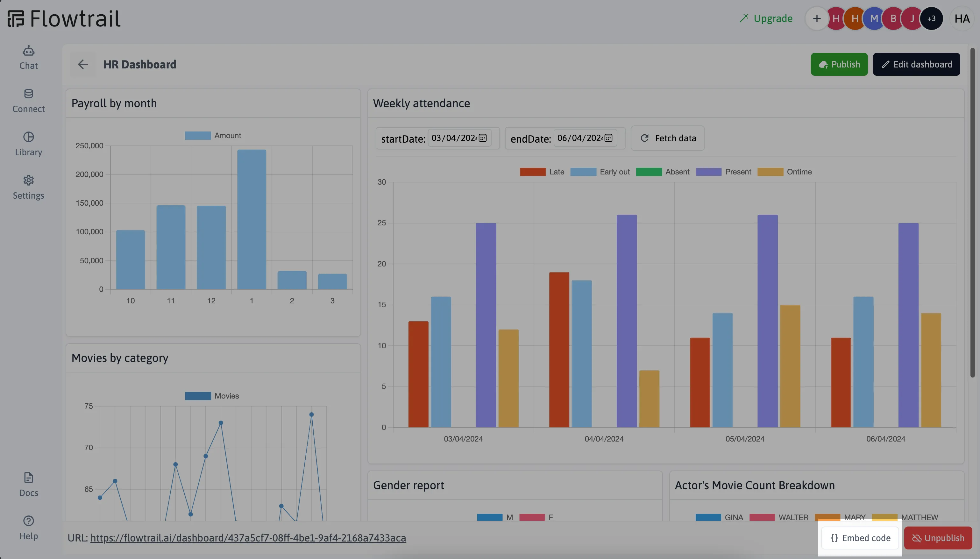Click the Upgrade link

(x=766, y=18)
